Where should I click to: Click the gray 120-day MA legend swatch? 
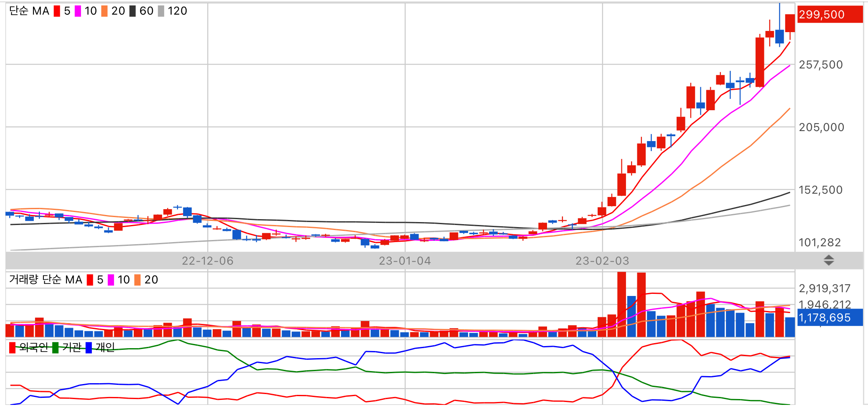click(x=161, y=11)
